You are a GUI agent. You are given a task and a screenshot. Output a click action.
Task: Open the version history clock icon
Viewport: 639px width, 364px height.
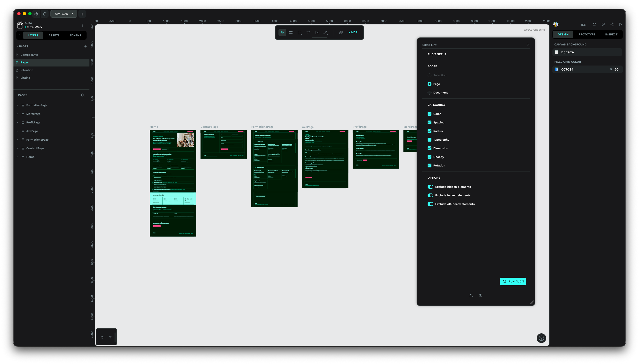point(603,24)
